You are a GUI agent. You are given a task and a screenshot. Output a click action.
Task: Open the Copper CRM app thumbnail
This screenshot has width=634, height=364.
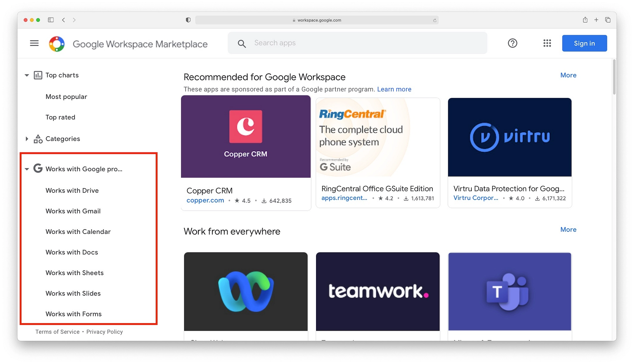coord(246,137)
